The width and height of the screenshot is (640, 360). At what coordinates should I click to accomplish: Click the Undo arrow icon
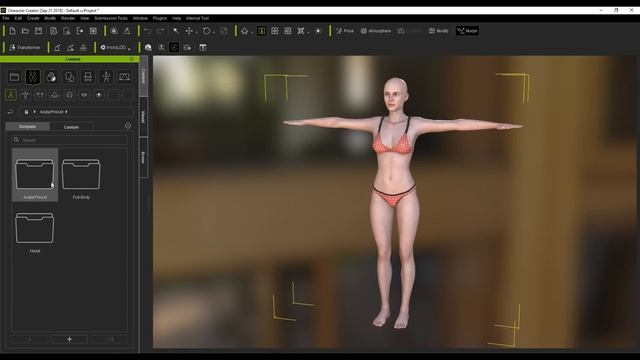(x=148, y=31)
